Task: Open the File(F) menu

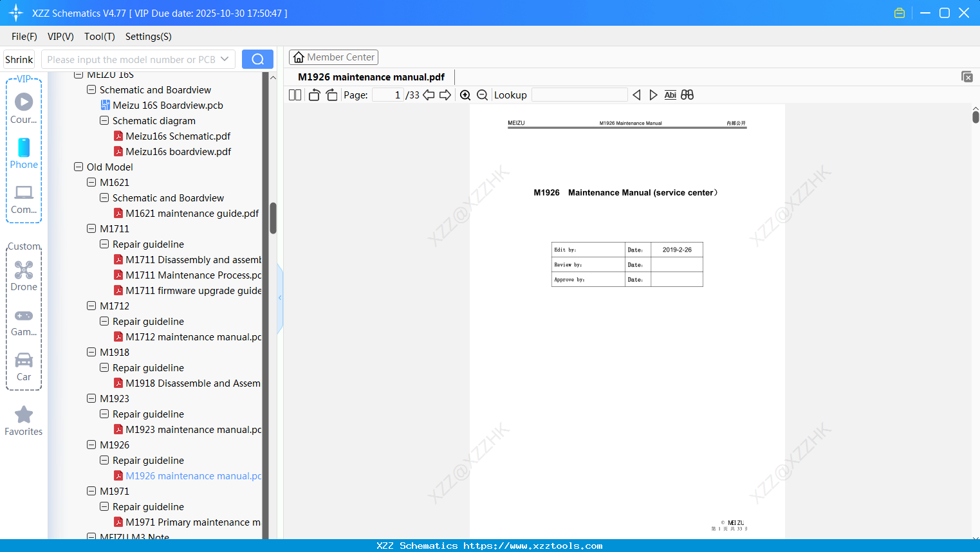Action: (24, 37)
